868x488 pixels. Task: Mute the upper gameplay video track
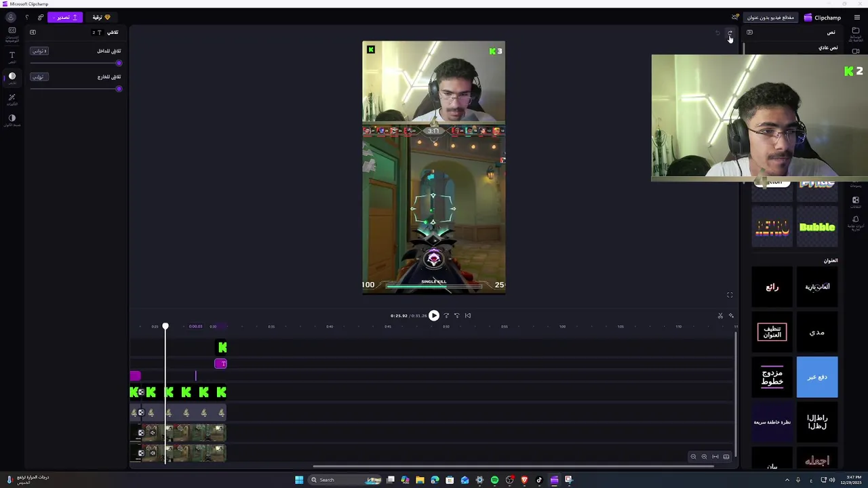[x=153, y=432]
